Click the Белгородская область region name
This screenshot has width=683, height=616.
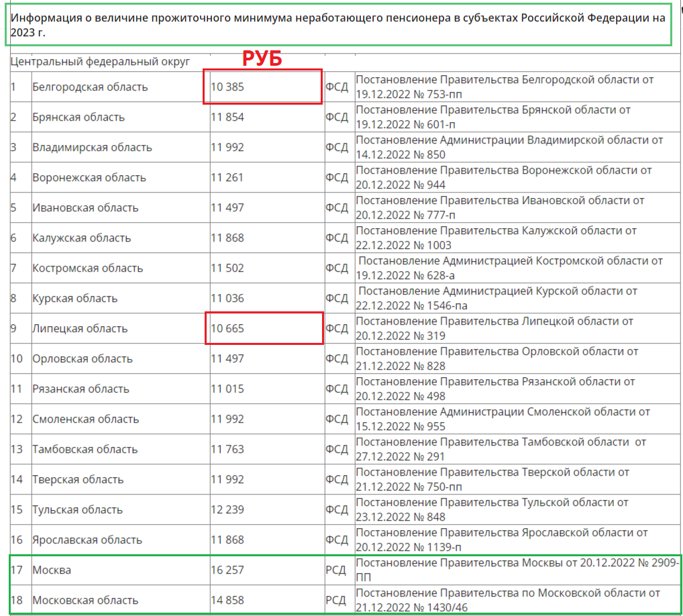click(90, 87)
